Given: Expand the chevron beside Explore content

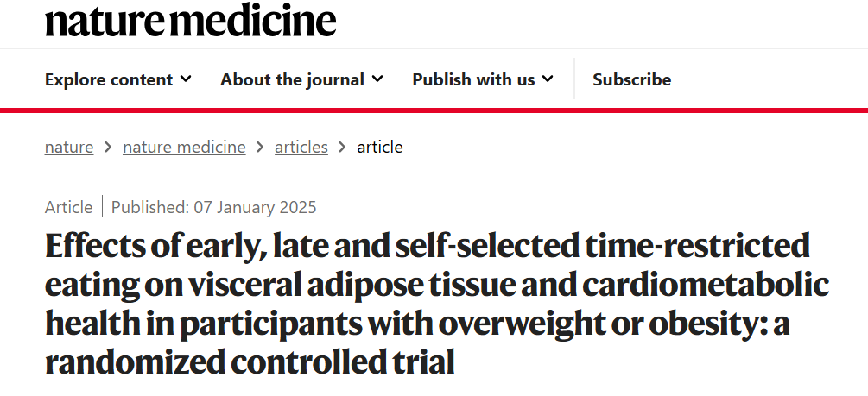Looking at the screenshot, I should [x=186, y=79].
